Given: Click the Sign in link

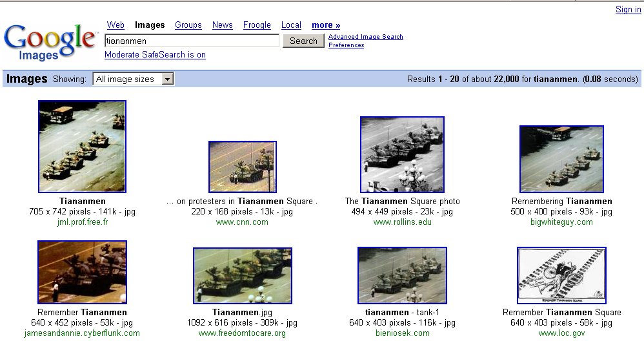Looking at the screenshot, I should [x=628, y=10].
